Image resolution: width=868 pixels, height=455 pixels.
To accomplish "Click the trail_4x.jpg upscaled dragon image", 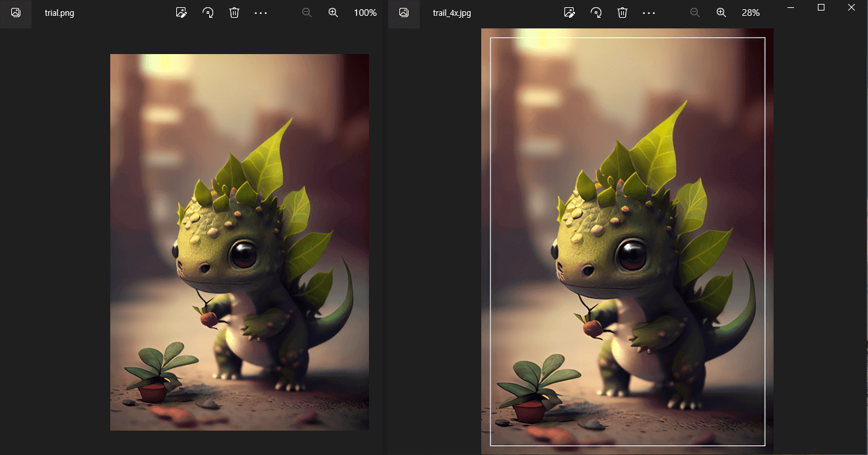I will (627, 241).
